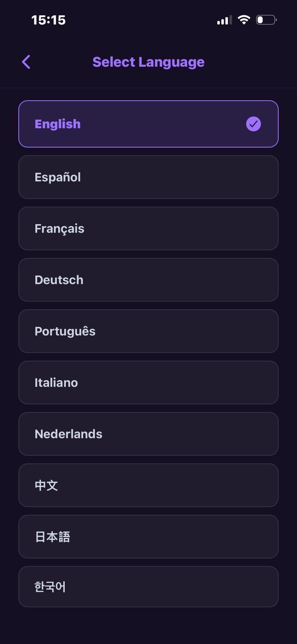Screen dimensions: 297x644
Task: Choose the Español language option
Action: point(148,177)
